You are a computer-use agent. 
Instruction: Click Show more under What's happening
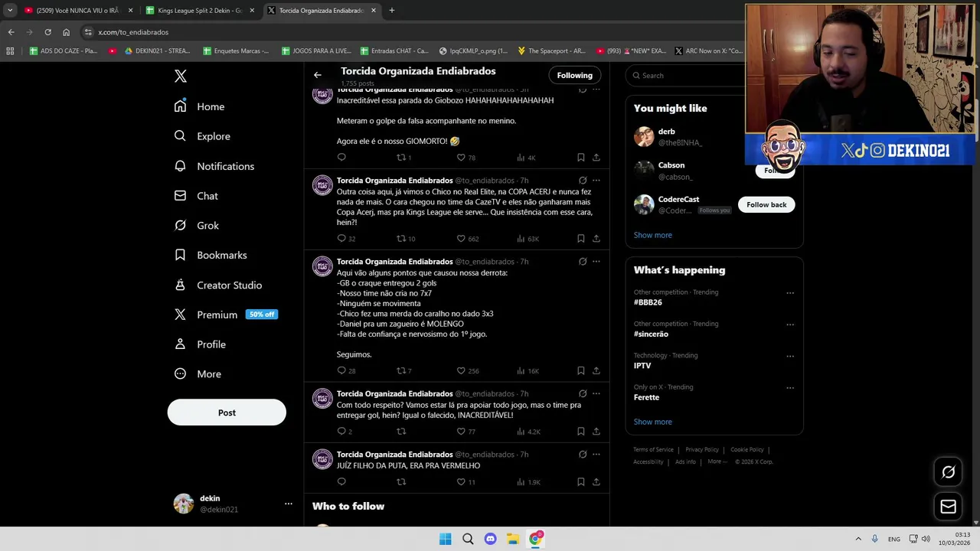point(653,422)
